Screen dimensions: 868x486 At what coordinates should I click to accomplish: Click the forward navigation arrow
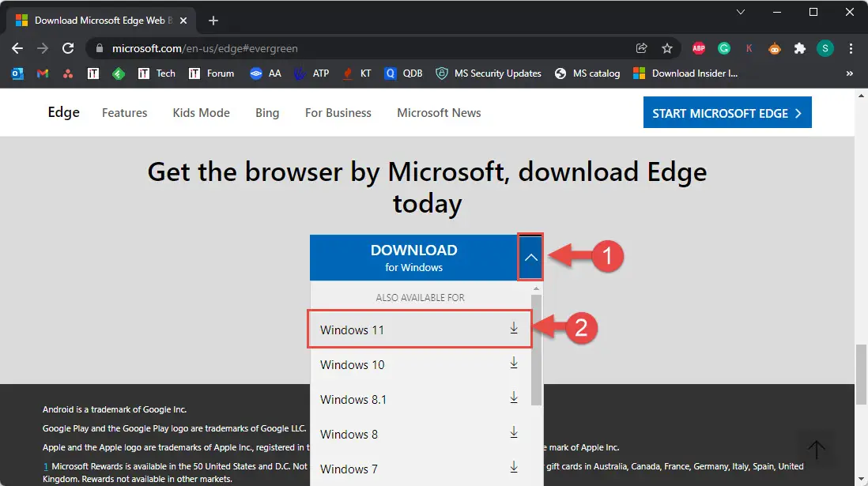point(43,49)
